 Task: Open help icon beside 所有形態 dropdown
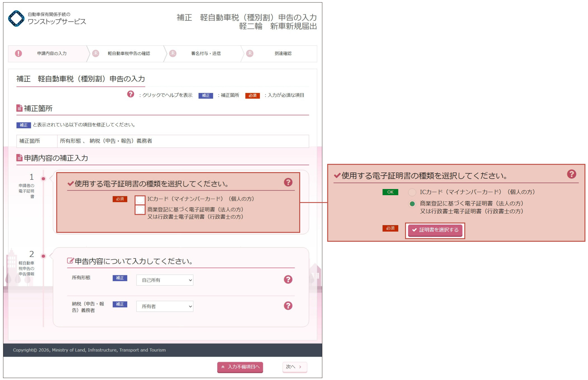click(288, 279)
